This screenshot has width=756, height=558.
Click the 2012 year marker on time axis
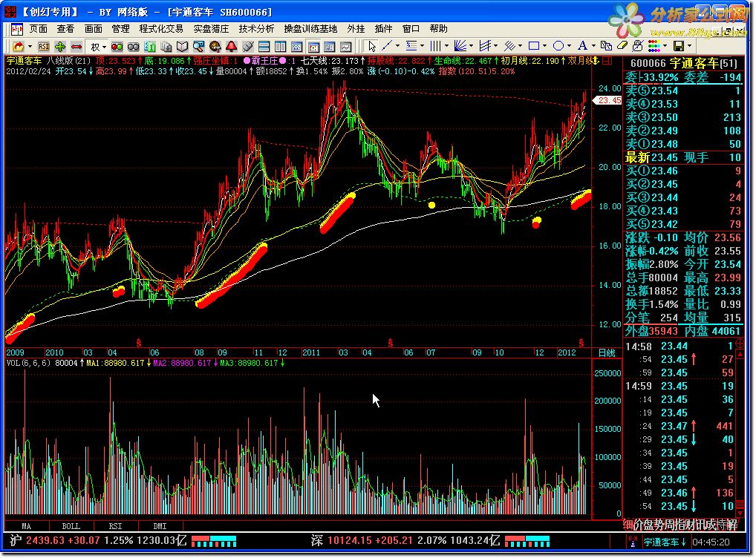click(x=567, y=352)
